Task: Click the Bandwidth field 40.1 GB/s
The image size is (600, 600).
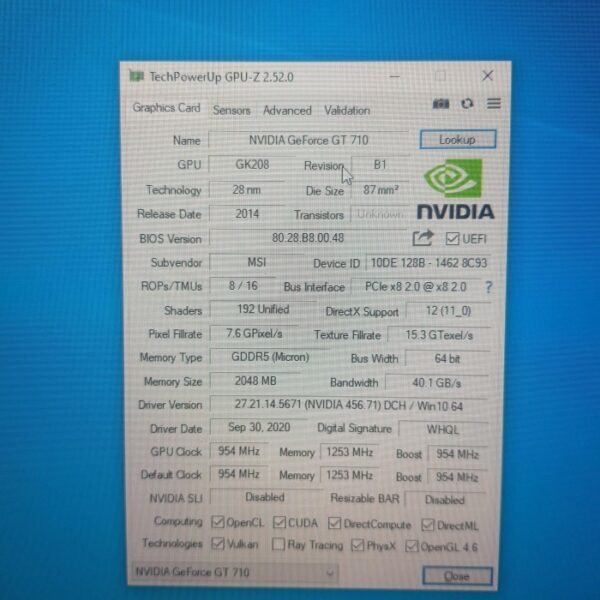Action: point(437,383)
